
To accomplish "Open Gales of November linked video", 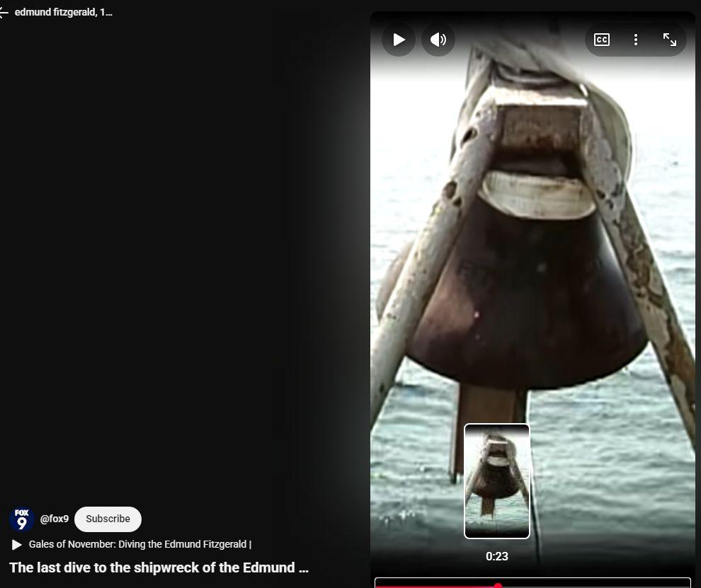I will pos(139,545).
